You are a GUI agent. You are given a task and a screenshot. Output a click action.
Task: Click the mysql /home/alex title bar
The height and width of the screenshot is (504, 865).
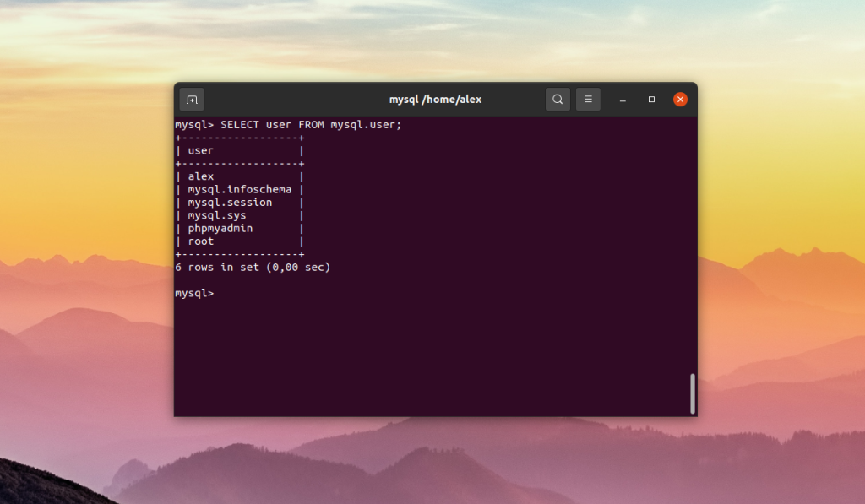click(435, 100)
